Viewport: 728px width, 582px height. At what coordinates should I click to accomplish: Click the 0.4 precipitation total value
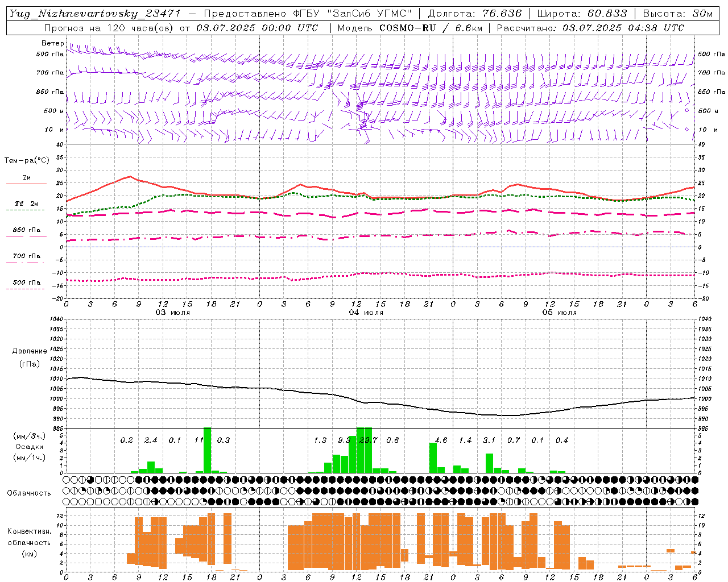coord(562,440)
